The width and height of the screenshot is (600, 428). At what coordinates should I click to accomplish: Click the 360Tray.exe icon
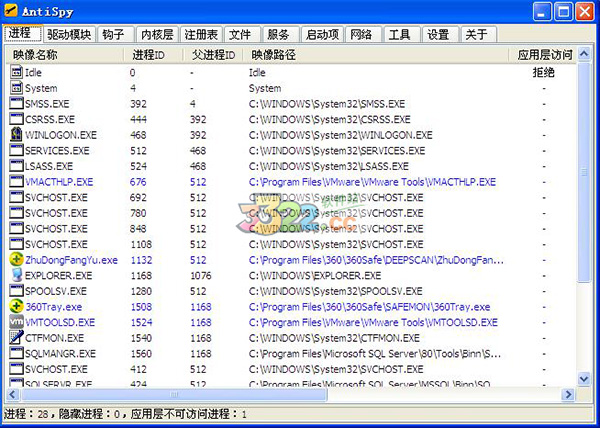pyautogui.click(x=16, y=307)
